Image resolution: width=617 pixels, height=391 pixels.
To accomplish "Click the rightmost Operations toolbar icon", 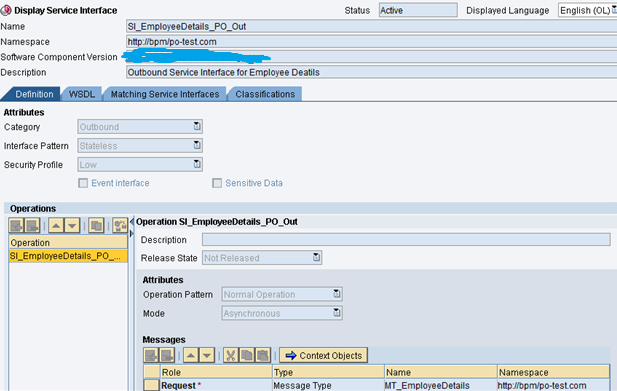I will coord(120,226).
